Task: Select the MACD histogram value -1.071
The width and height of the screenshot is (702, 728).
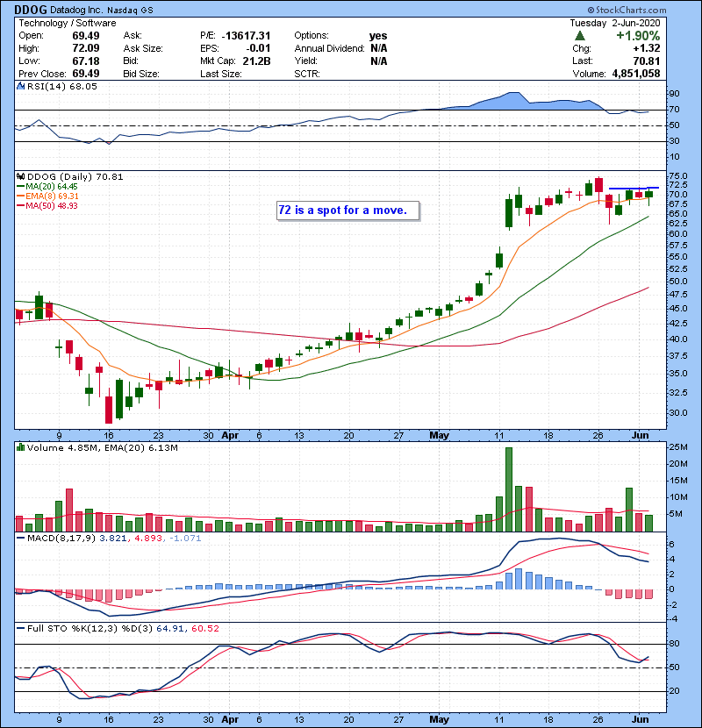Action: 185,539
